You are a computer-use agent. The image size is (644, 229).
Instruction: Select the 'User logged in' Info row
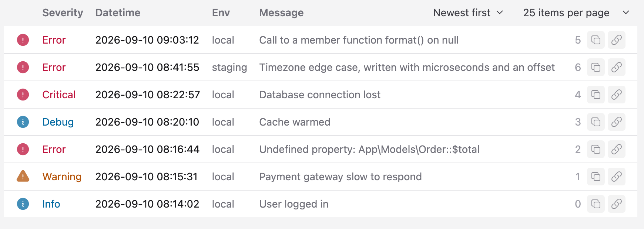[321, 204]
